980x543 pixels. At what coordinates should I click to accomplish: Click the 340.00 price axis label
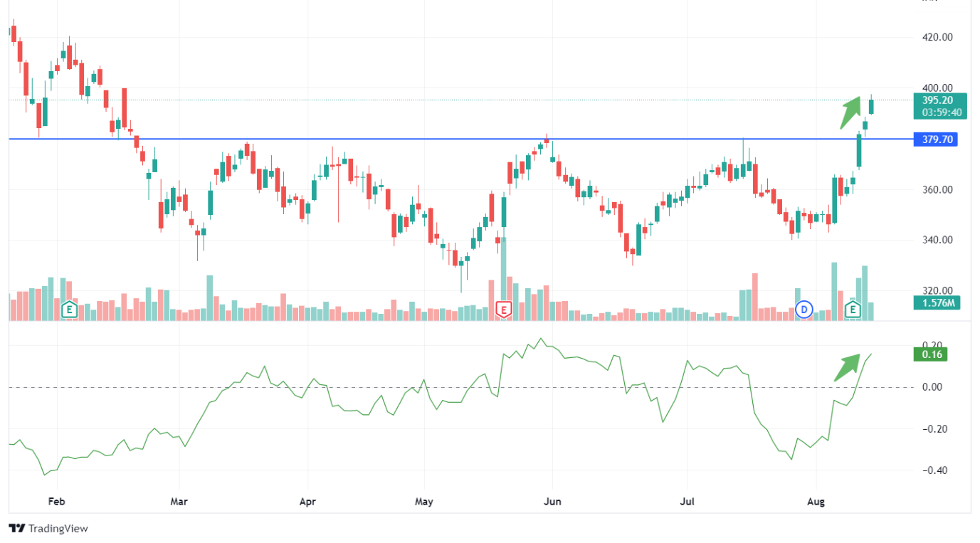[937, 240]
